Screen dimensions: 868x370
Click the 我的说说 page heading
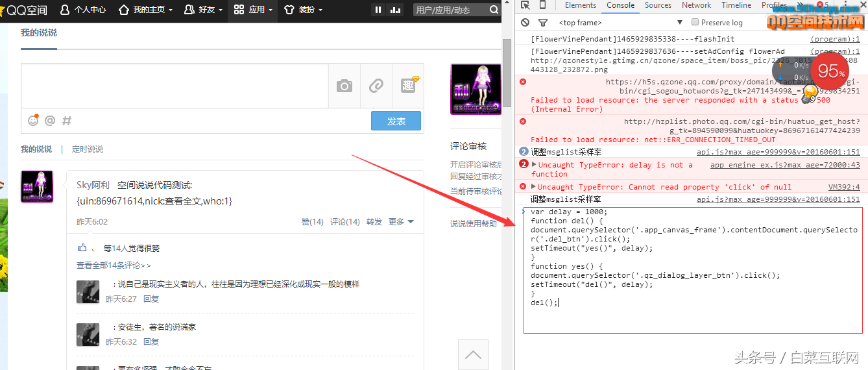tap(39, 33)
